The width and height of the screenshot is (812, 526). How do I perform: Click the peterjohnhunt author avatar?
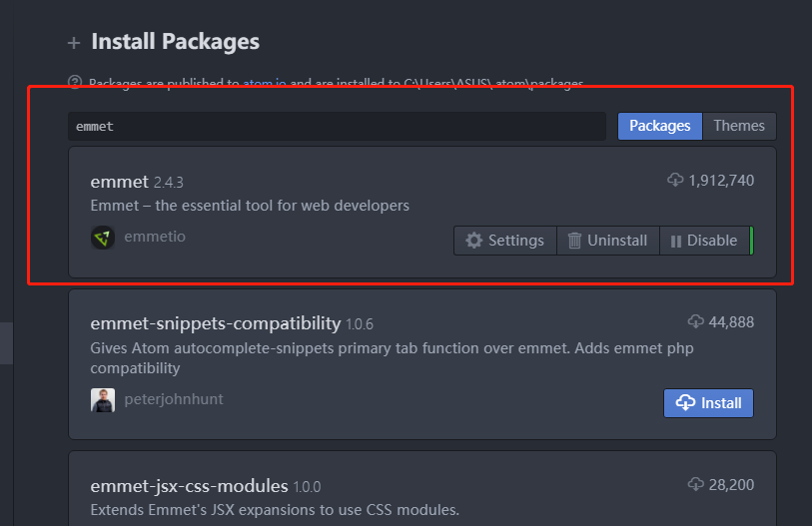[103, 400]
